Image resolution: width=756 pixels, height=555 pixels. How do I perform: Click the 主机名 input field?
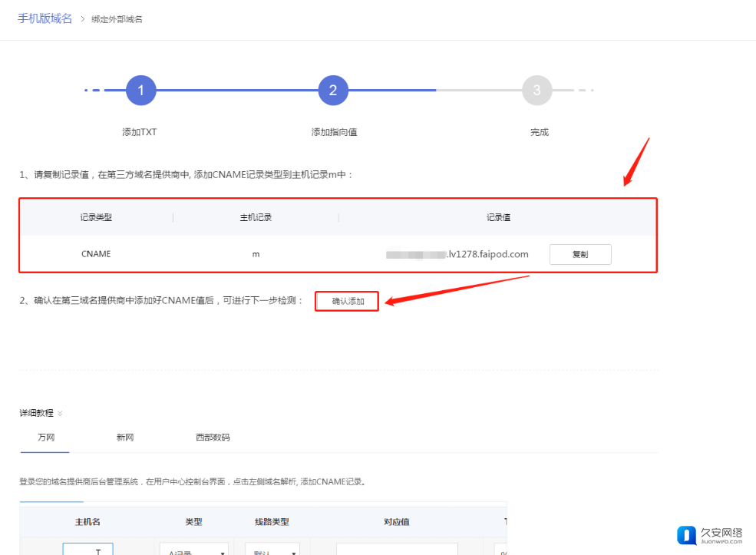[87, 550]
